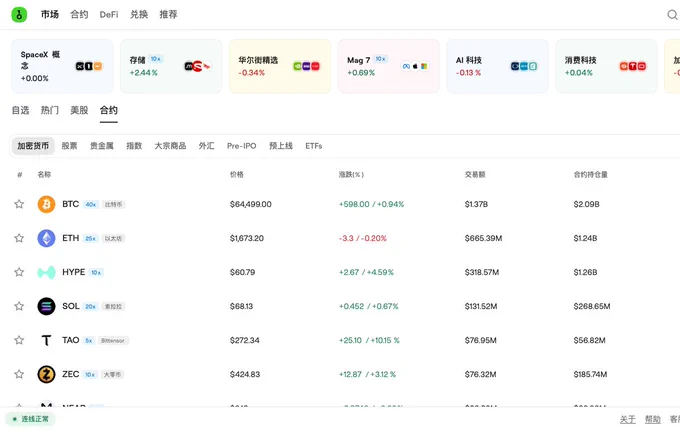This screenshot has width=680, height=431.
Task: Select the 预上线 category filter
Action: coord(281,146)
